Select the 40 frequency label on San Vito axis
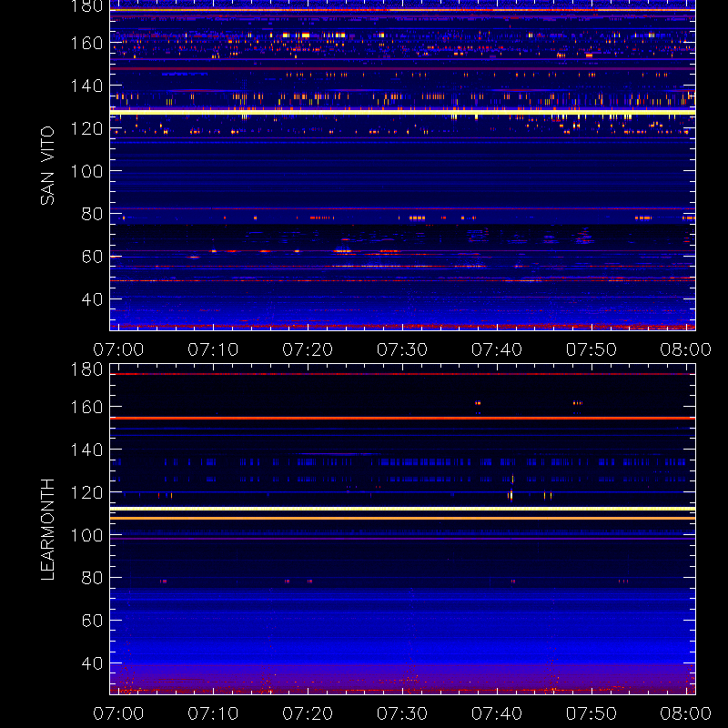This screenshot has height=728, width=728. point(93,299)
